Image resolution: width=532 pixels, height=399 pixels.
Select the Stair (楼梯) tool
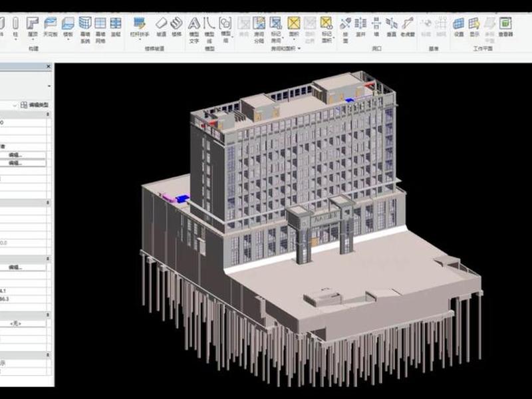point(176,27)
